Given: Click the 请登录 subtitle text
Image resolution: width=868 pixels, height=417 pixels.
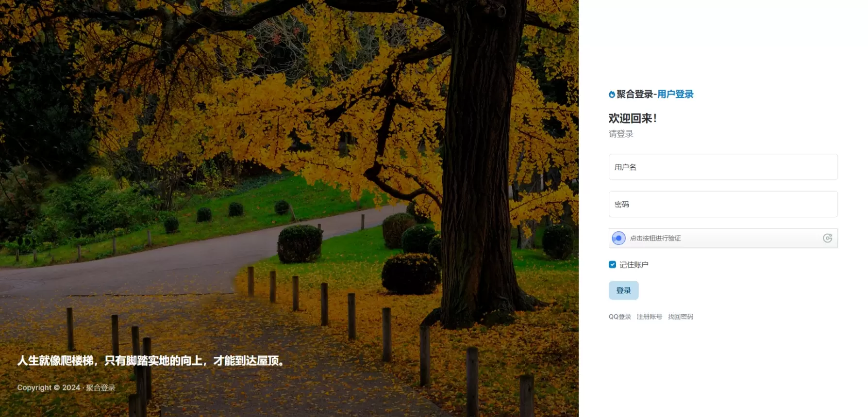Looking at the screenshot, I should point(621,134).
